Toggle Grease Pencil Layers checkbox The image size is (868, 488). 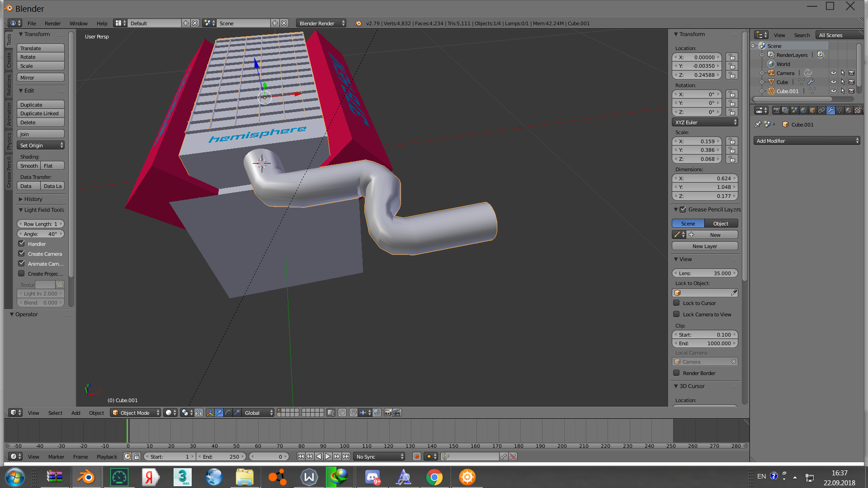point(683,209)
